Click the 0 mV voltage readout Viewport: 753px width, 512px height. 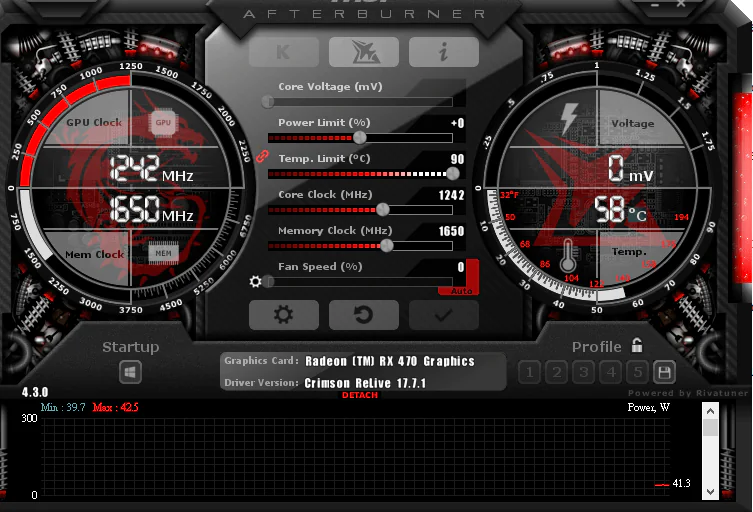[631, 169]
